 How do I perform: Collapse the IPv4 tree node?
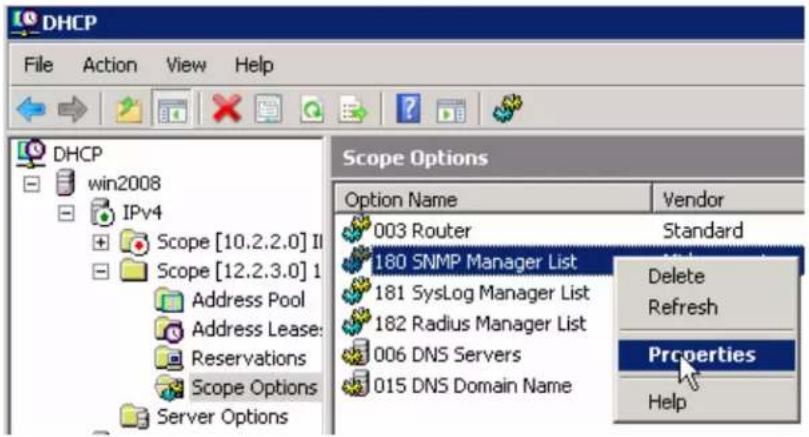coord(66,213)
